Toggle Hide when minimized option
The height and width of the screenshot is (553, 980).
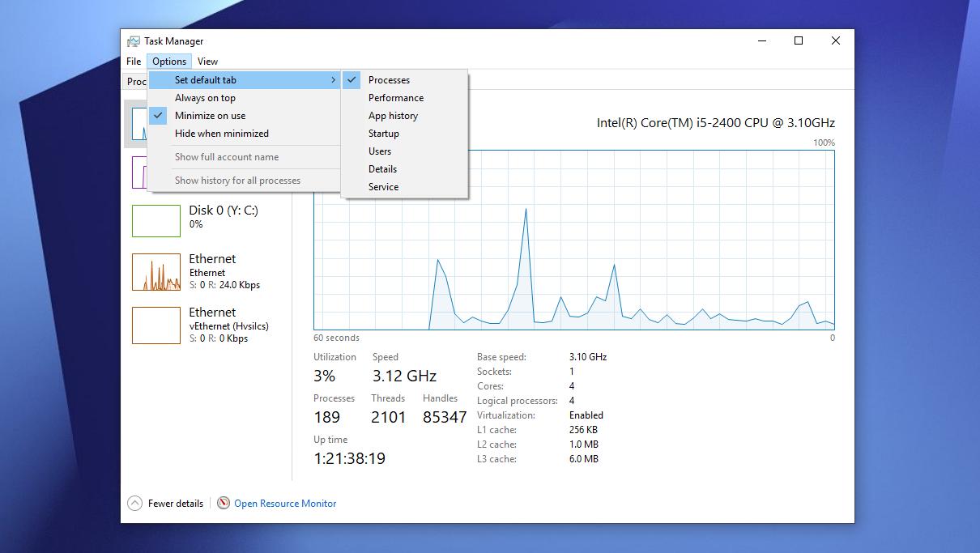click(x=245, y=134)
